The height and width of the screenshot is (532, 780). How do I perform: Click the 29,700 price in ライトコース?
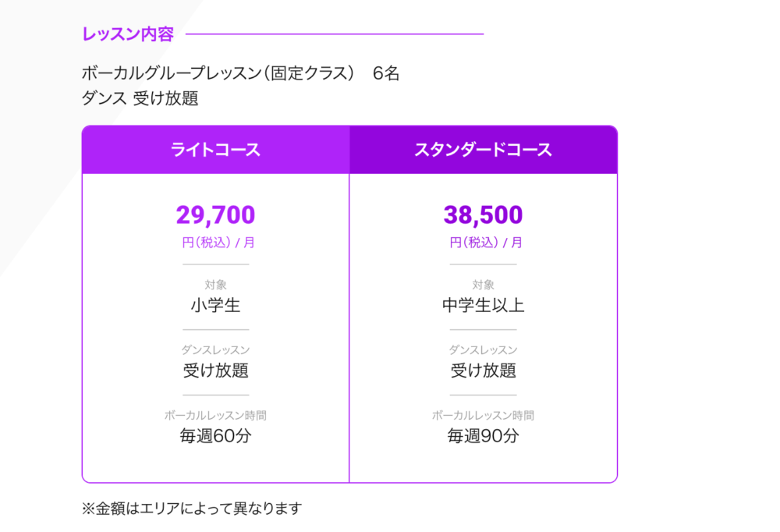(215, 215)
